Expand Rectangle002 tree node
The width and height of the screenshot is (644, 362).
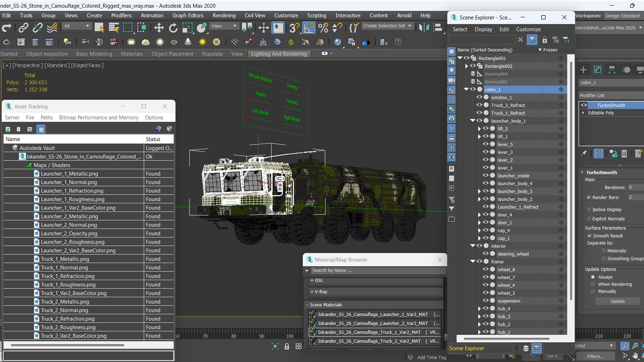[x=467, y=66]
